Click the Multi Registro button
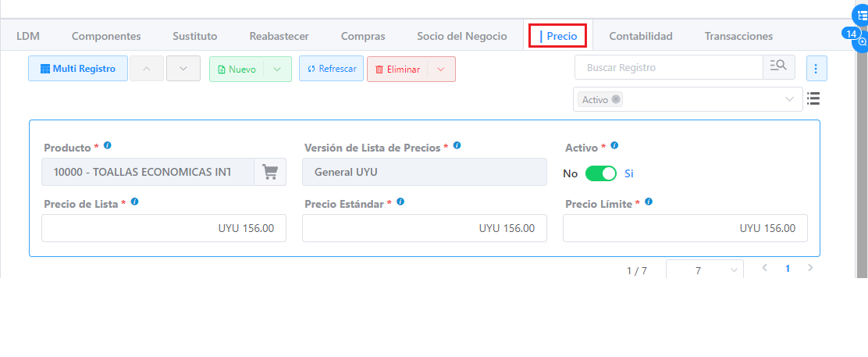 pos(78,69)
